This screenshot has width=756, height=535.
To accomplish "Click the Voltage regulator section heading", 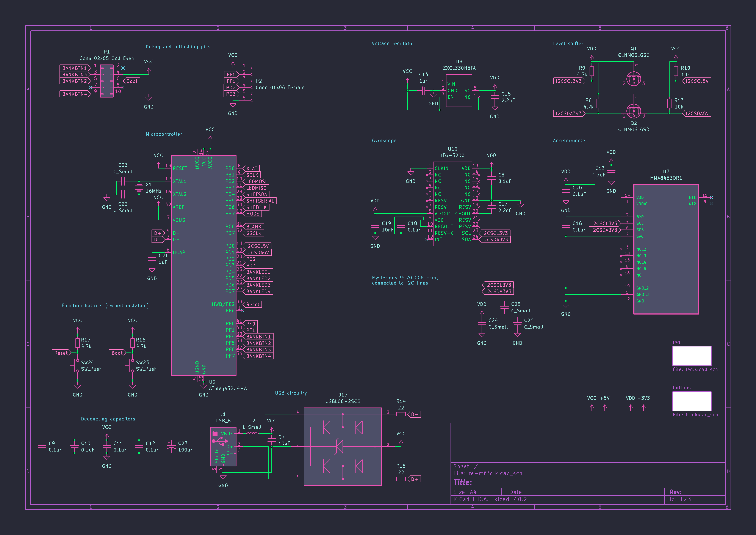I will [x=393, y=44].
